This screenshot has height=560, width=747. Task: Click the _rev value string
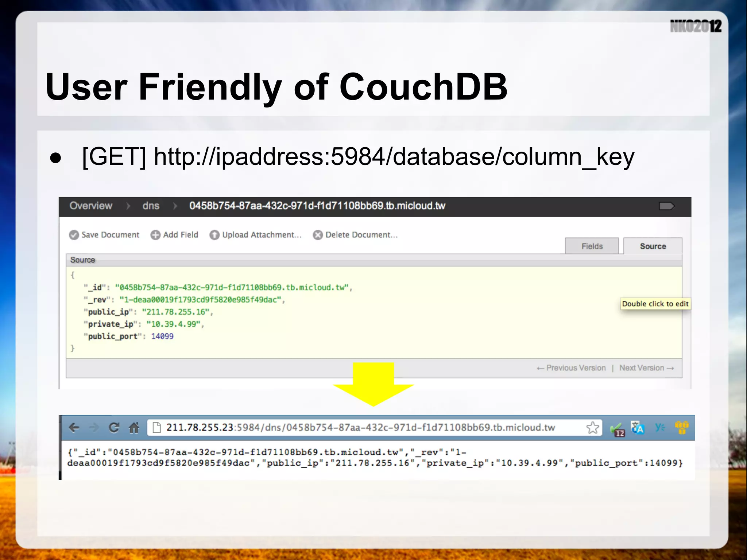pyautogui.click(x=201, y=300)
